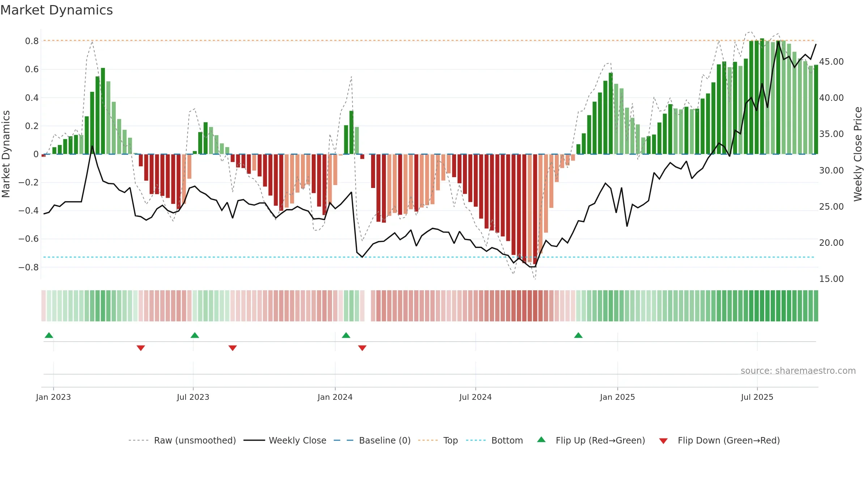Screen dimensions: 868x488
Task: Click the 0.6 left axis tick label
Action: 32,69
